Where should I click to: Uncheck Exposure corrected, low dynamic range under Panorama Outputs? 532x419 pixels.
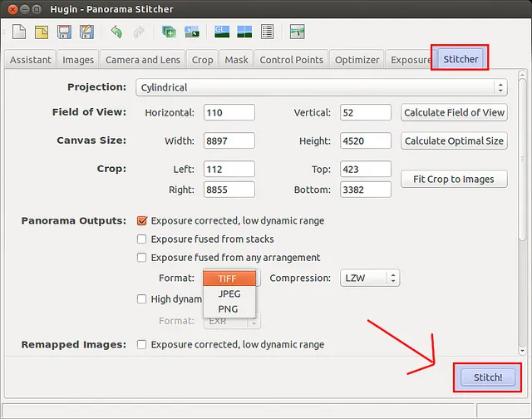tap(142, 221)
